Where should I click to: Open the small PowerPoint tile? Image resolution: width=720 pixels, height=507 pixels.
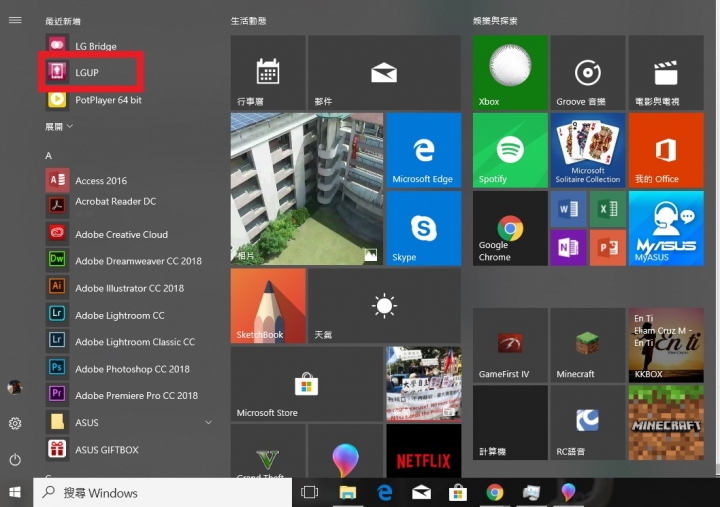tap(608, 248)
